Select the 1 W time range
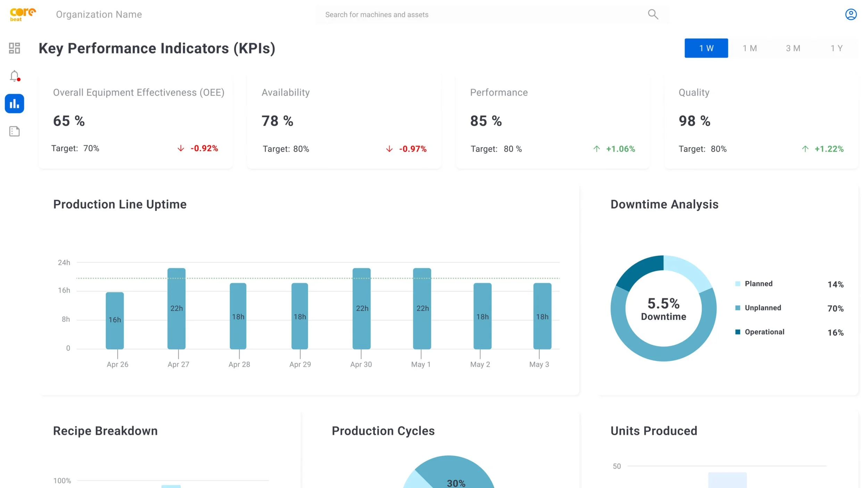The width and height of the screenshot is (868, 488). pyautogui.click(x=706, y=48)
